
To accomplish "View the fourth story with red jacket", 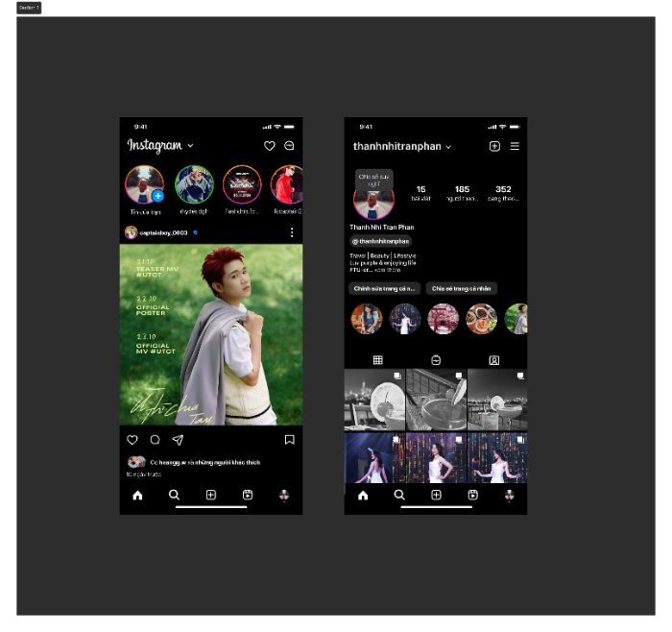I will click(x=287, y=184).
